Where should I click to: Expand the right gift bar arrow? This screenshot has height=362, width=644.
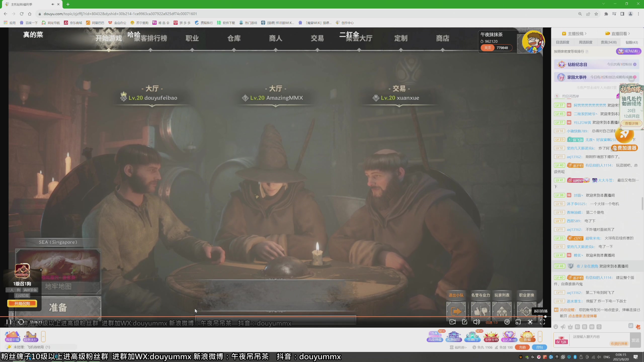point(540,336)
